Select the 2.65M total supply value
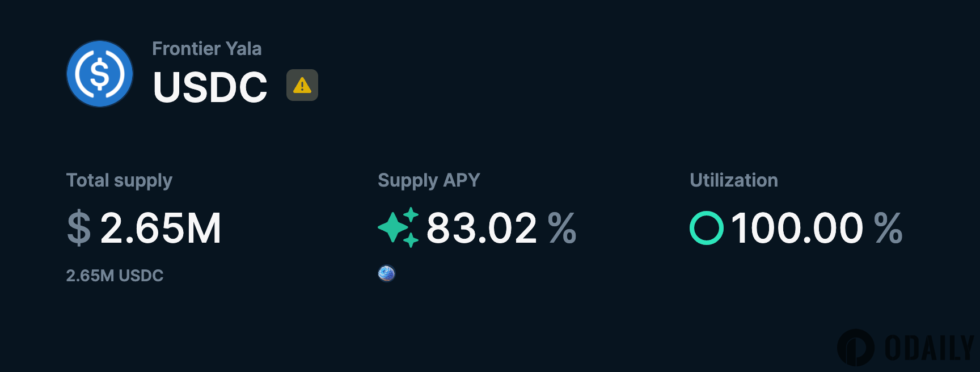This screenshot has width=980, height=372. click(160, 228)
